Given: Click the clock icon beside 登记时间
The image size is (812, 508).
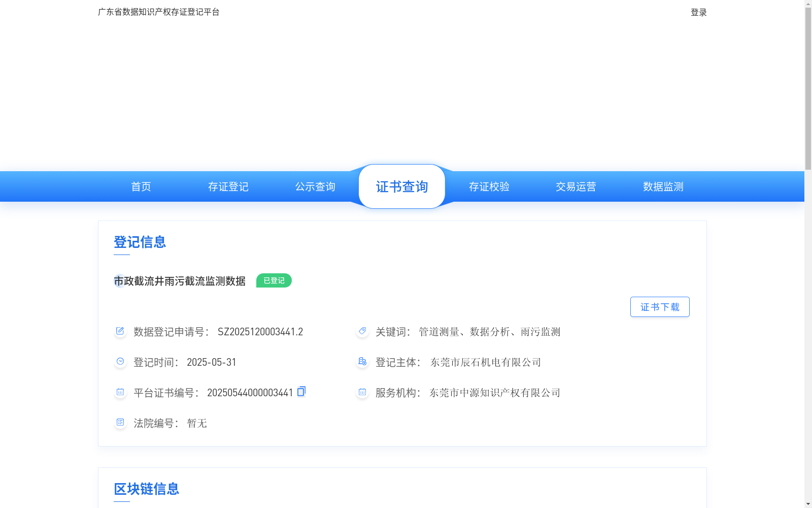Looking at the screenshot, I should pyautogui.click(x=120, y=362).
